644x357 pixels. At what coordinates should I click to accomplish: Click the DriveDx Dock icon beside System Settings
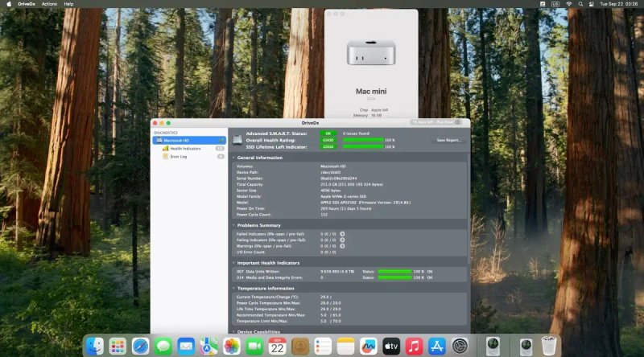tap(493, 347)
